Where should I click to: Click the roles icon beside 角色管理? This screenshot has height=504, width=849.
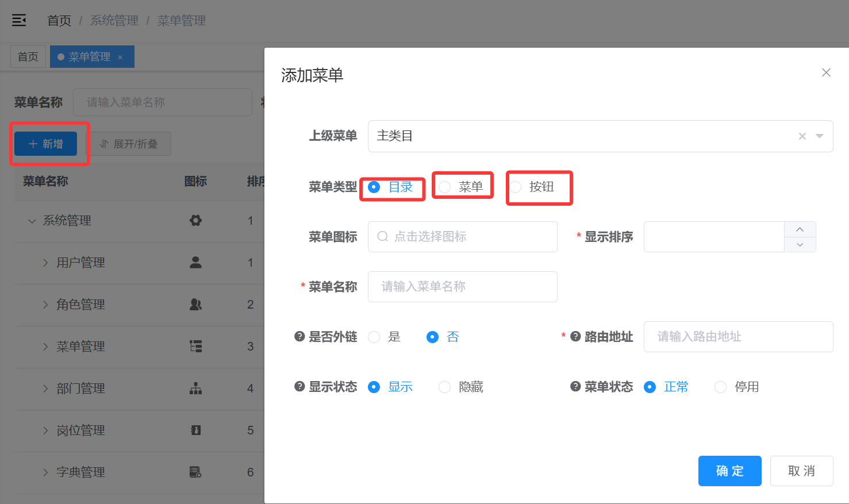click(195, 305)
